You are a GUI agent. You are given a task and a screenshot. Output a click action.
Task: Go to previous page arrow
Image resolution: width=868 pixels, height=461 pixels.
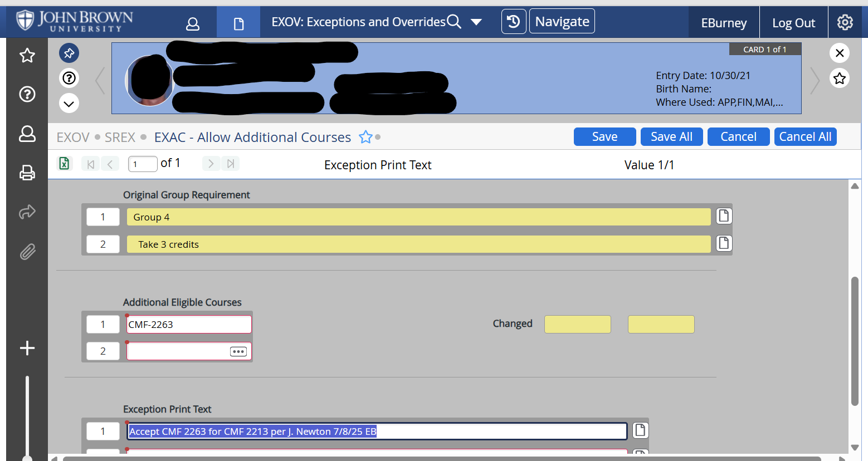[x=110, y=164]
